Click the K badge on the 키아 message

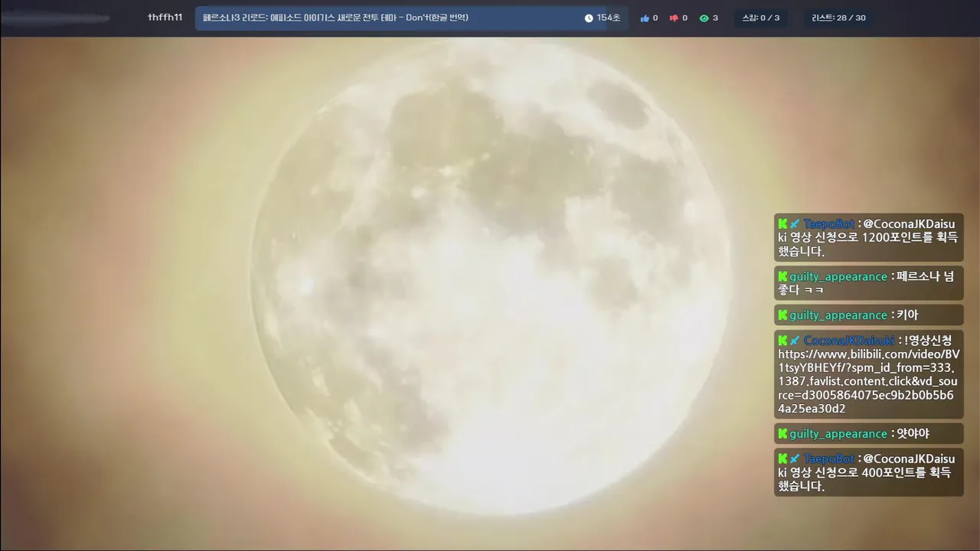click(x=783, y=315)
